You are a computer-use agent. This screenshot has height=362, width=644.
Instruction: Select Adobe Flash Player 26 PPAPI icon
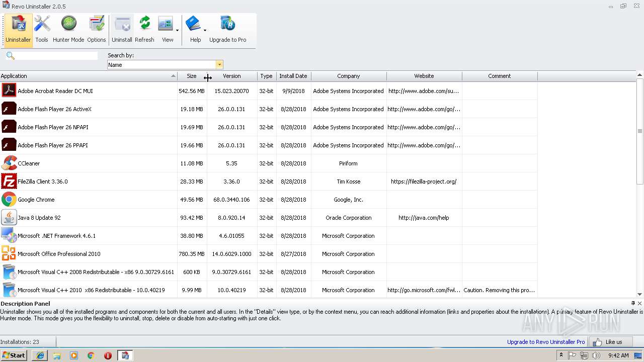click(9, 145)
